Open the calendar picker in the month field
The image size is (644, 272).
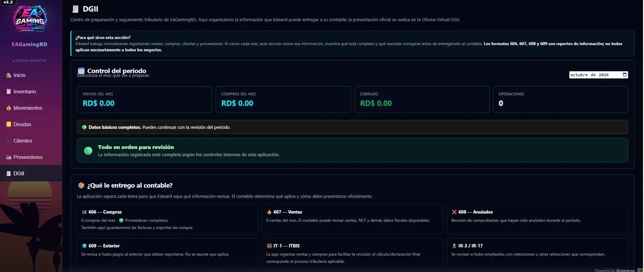(625, 75)
